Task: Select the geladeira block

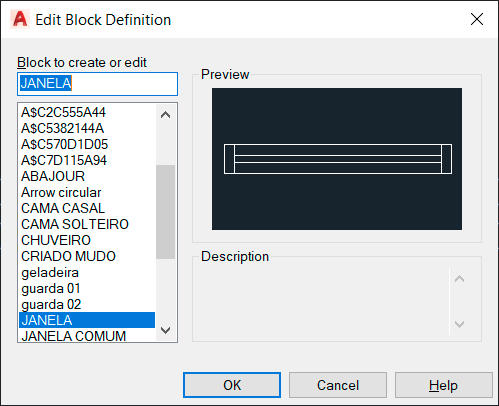Action: [x=87, y=272]
